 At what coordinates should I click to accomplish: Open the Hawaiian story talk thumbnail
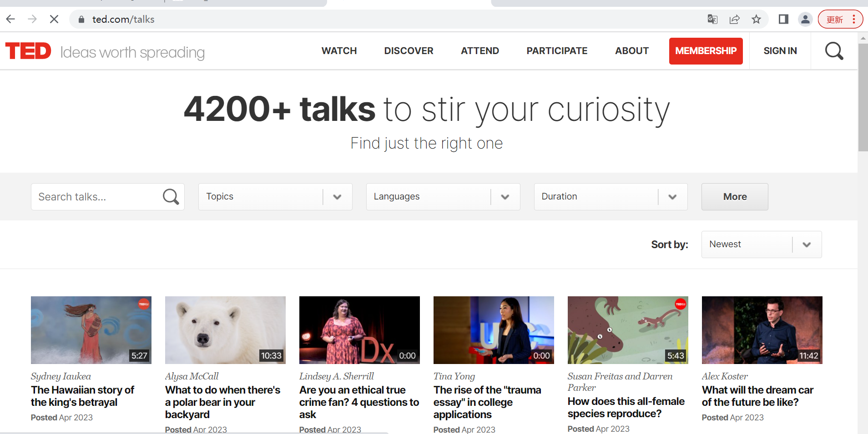(91, 330)
